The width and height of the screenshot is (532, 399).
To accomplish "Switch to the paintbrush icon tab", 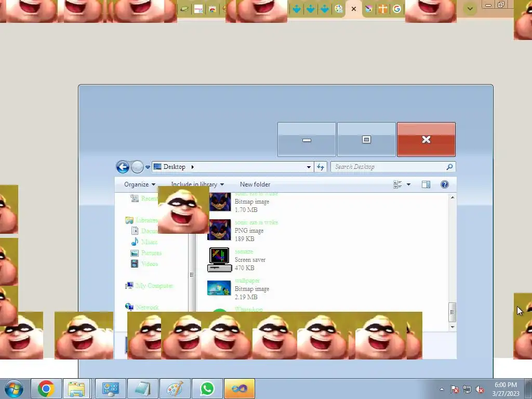I will pos(369,9).
